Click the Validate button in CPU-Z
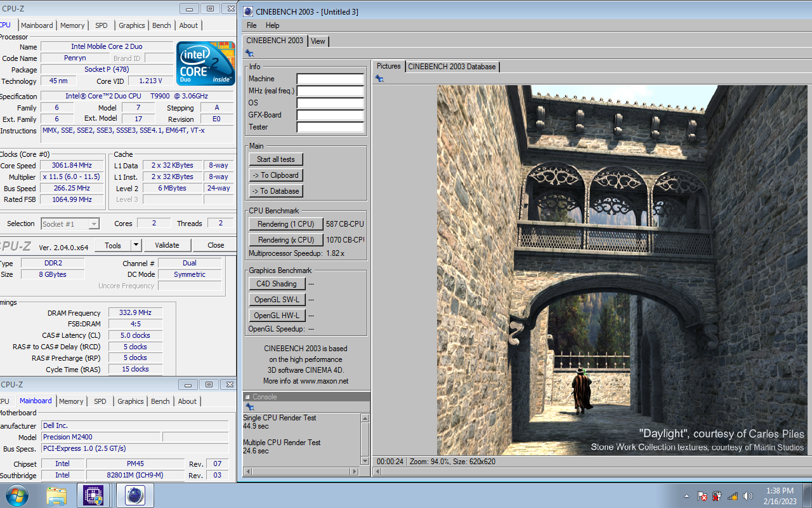The width and height of the screenshot is (812, 508). (167, 245)
